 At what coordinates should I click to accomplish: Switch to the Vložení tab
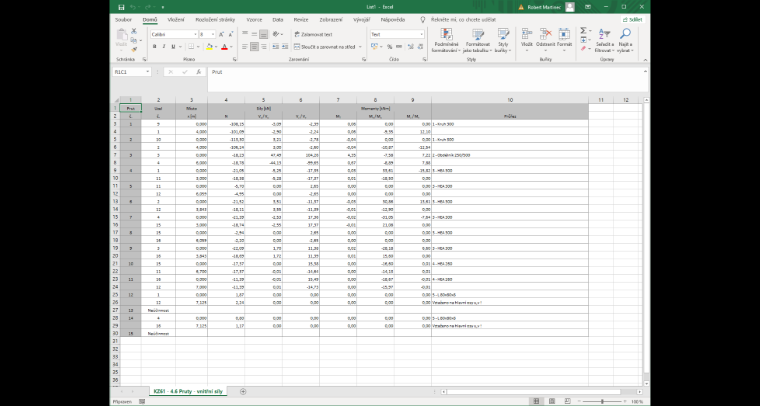[175, 20]
